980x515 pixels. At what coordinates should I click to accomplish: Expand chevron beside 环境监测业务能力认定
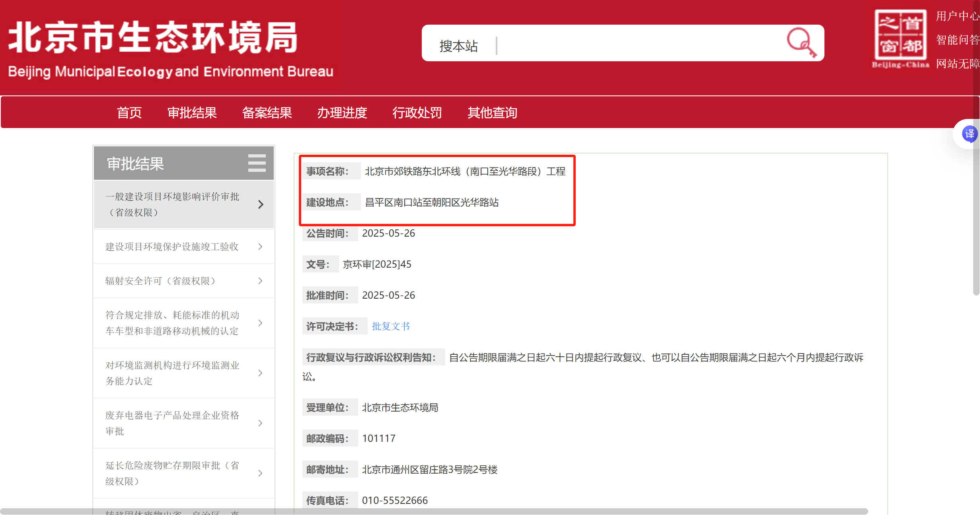[x=260, y=373]
